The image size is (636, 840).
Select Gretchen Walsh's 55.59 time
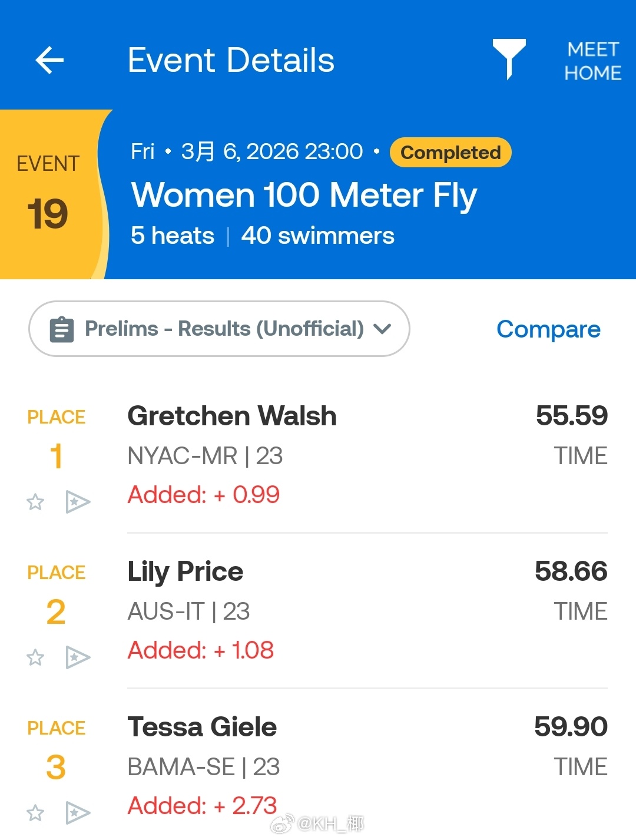(571, 416)
